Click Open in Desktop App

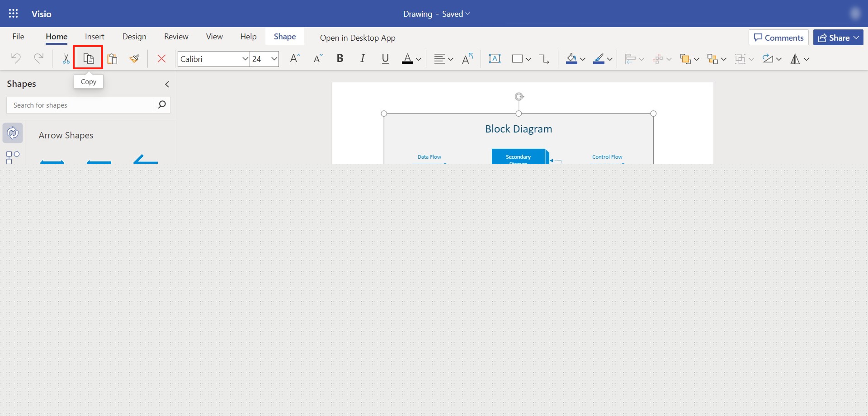pos(357,38)
